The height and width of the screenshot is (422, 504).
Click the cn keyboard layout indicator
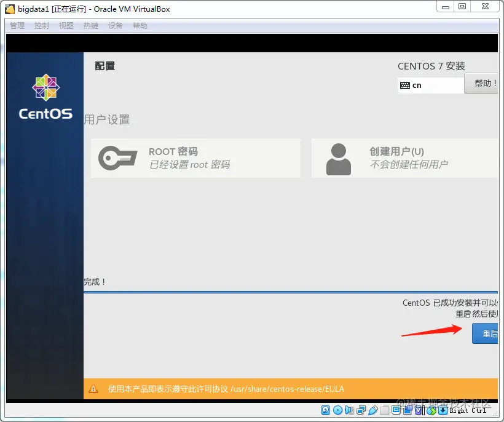click(431, 86)
